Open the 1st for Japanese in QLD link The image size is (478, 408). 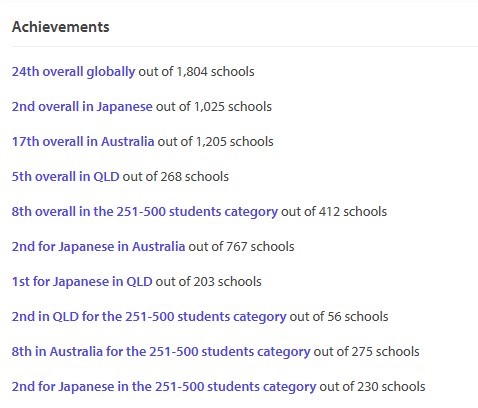(82, 282)
